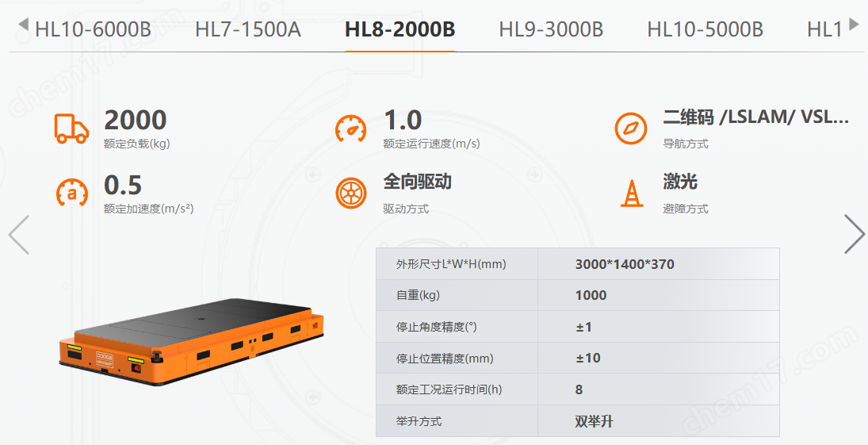Click the orange AGV robot image
This screenshot has width=868, height=445.
coord(192,342)
